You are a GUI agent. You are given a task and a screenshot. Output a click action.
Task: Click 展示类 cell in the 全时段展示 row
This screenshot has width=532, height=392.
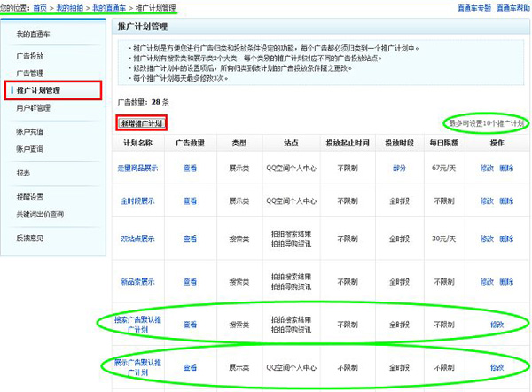239,201
